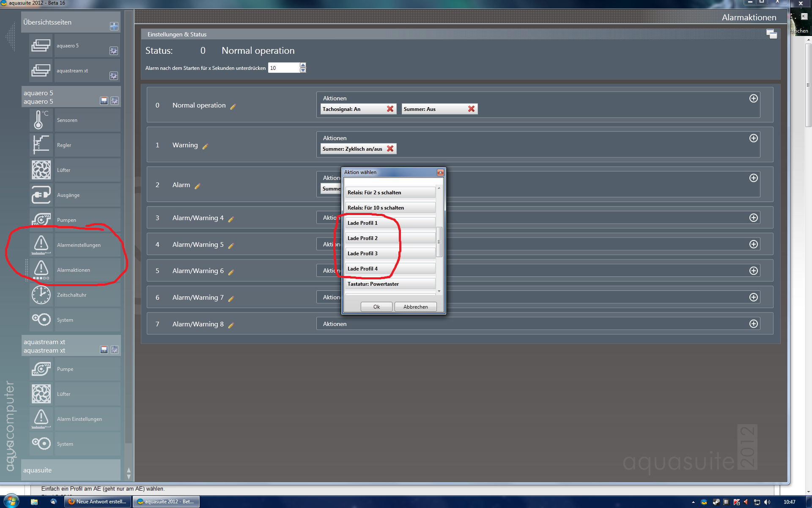
Task: Click the Abbrechen button
Action: click(415, 307)
